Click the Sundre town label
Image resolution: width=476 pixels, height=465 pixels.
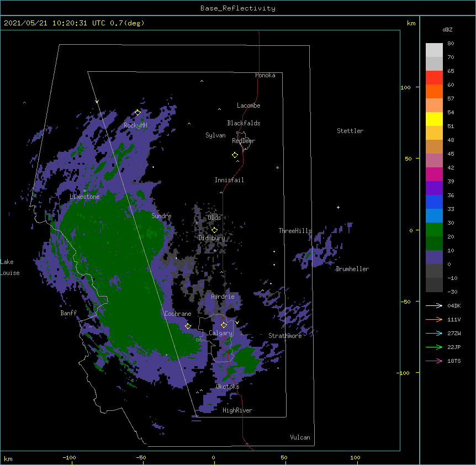161,216
